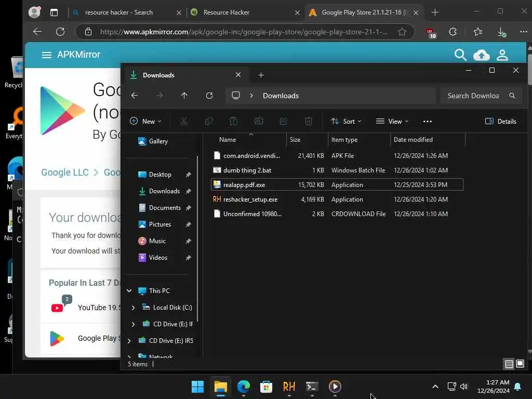Refresh the Downloads folder view
The height and width of the screenshot is (399, 532).
209,96
